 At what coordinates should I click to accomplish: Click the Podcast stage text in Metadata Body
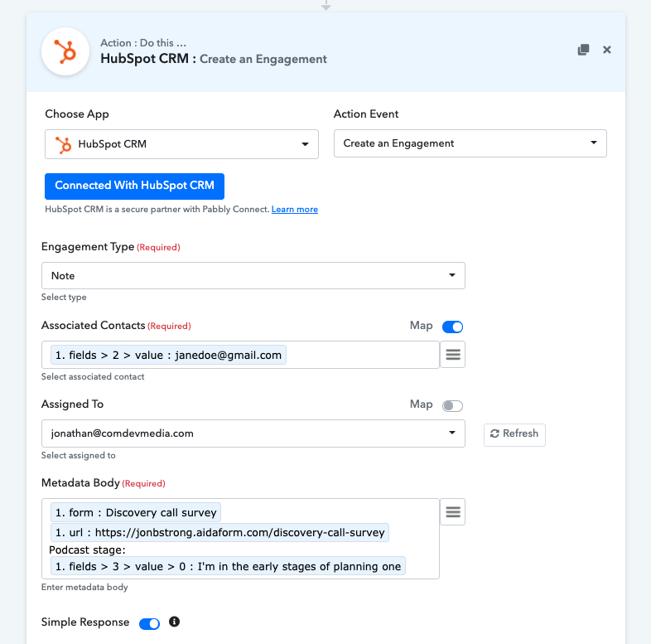87,550
